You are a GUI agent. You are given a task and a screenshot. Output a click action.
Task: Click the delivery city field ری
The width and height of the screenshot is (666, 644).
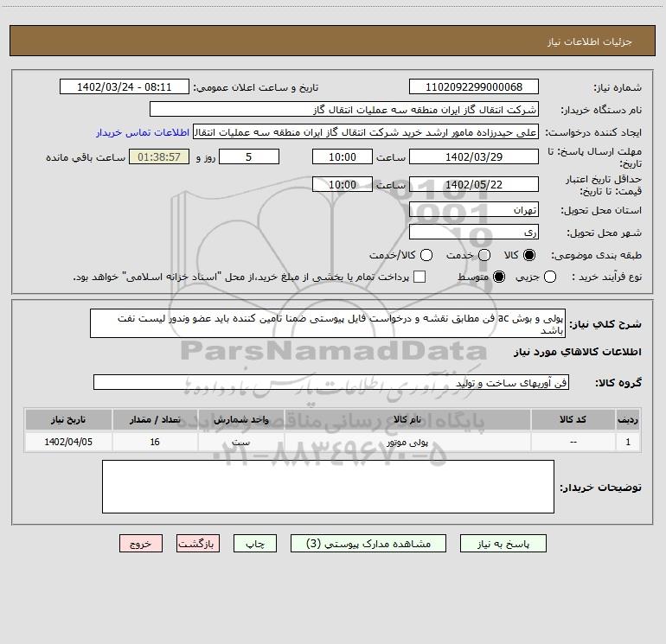pos(474,233)
